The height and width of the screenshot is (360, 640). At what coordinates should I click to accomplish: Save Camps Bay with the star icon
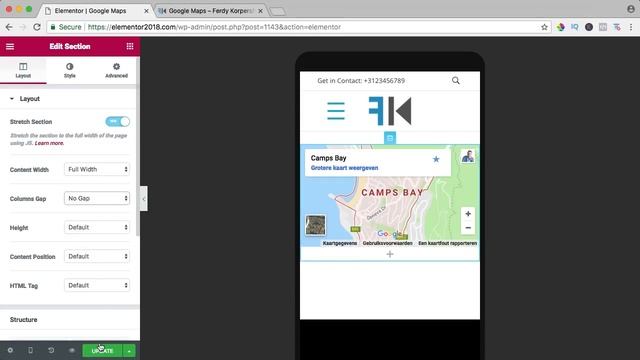pyautogui.click(x=436, y=159)
